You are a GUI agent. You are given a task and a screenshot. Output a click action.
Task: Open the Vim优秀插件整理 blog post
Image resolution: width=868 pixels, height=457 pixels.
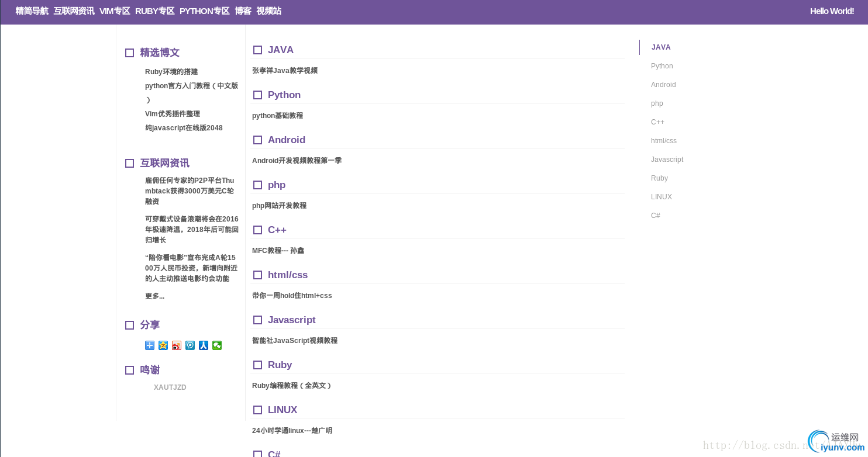(173, 114)
